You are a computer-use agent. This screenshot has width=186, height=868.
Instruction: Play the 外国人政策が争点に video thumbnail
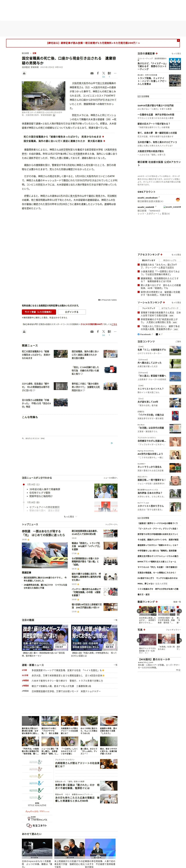(x=94, y=638)
